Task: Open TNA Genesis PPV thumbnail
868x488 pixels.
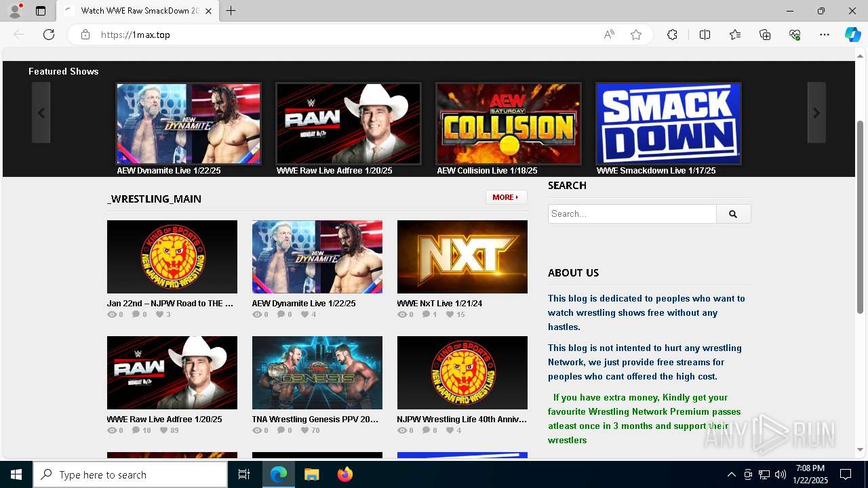Action: coord(317,373)
